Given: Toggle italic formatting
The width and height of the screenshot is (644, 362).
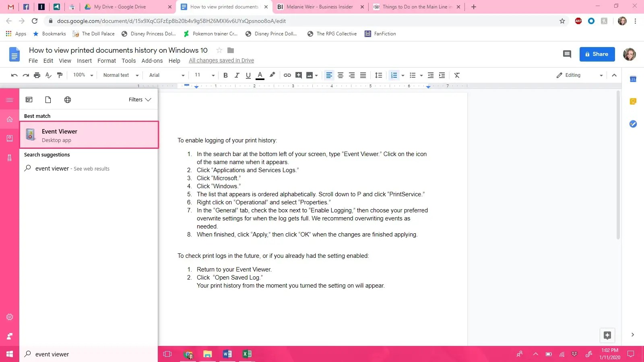Looking at the screenshot, I should [x=237, y=75].
